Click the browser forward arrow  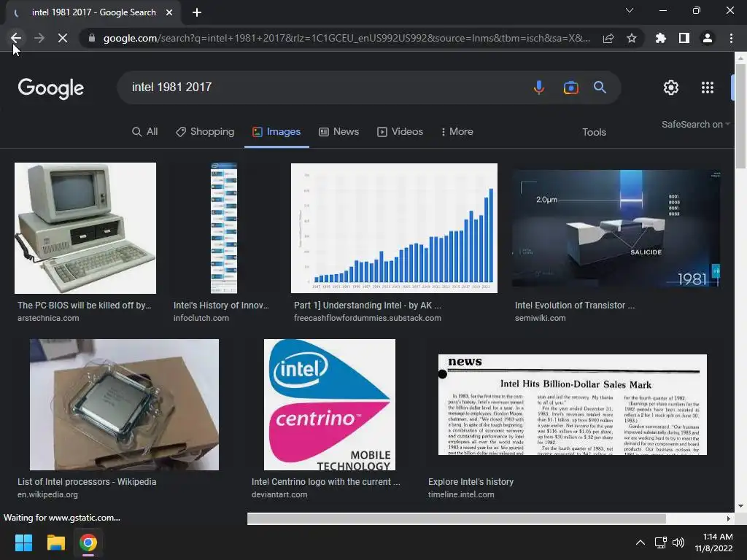(x=39, y=38)
